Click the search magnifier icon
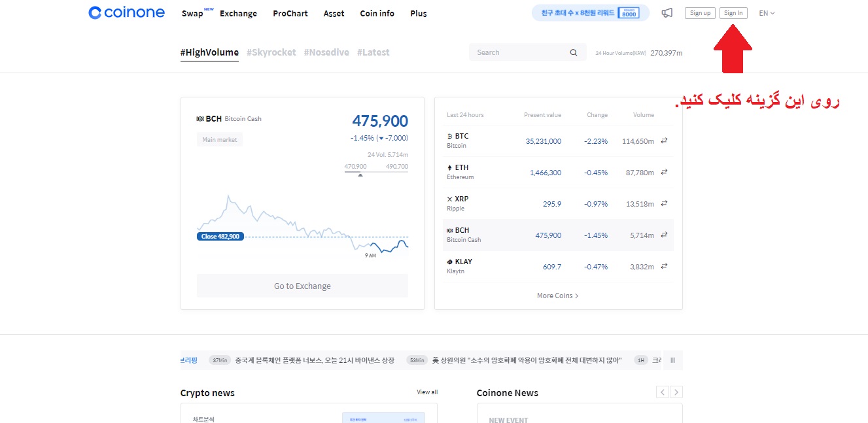Viewport: 868px width, 423px height. [x=574, y=52]
